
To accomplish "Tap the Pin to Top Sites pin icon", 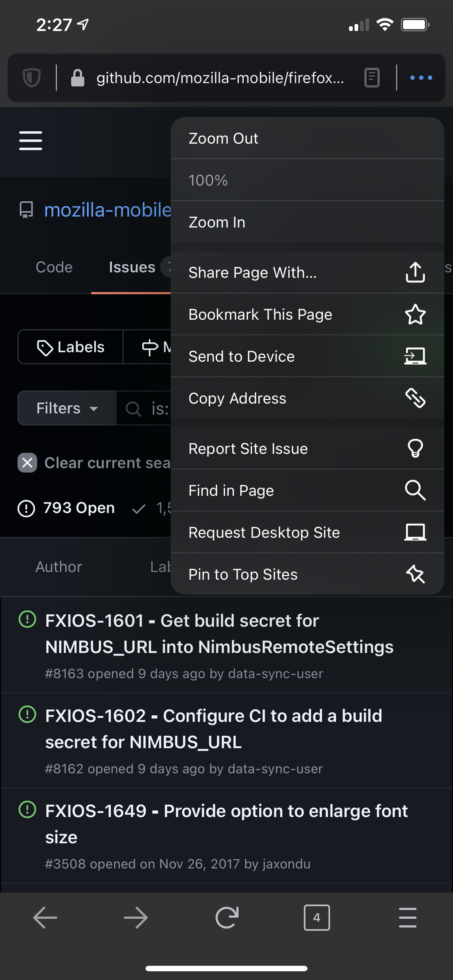I will click(x=415, y=574).
